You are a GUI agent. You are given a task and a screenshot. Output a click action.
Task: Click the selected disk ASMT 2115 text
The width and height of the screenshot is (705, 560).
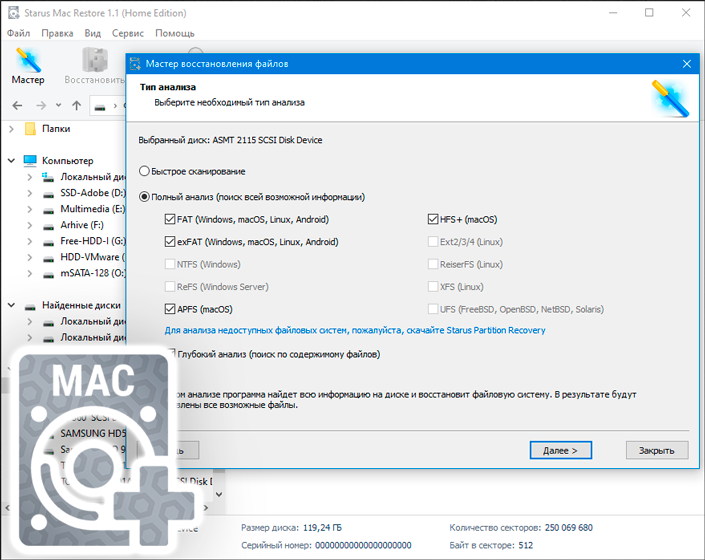(267, 140)
